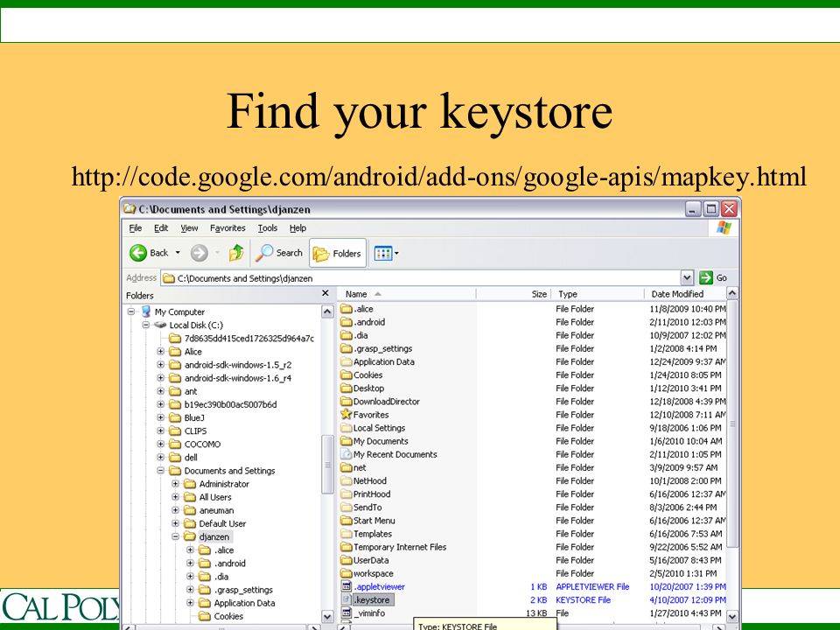Click the Local Disk (C:) drive icon

pos(160,325)
